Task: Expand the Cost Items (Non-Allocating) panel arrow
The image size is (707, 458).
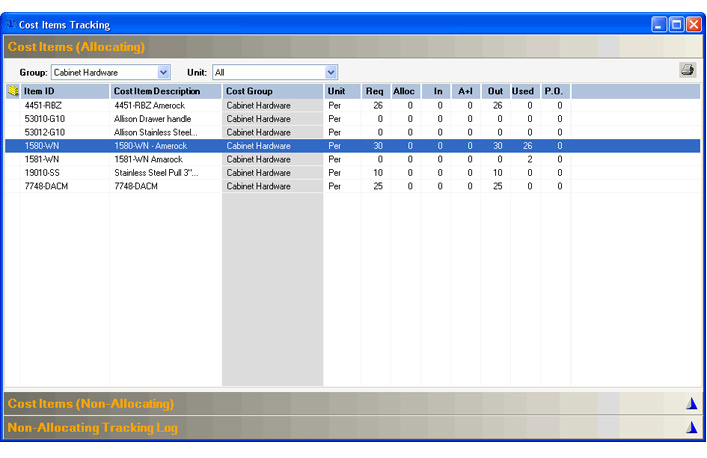Action: click(x=692, y=403)
